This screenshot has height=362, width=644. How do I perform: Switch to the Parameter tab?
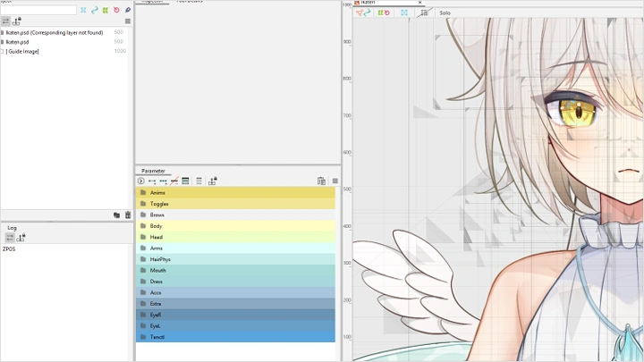tap(153, 171)
